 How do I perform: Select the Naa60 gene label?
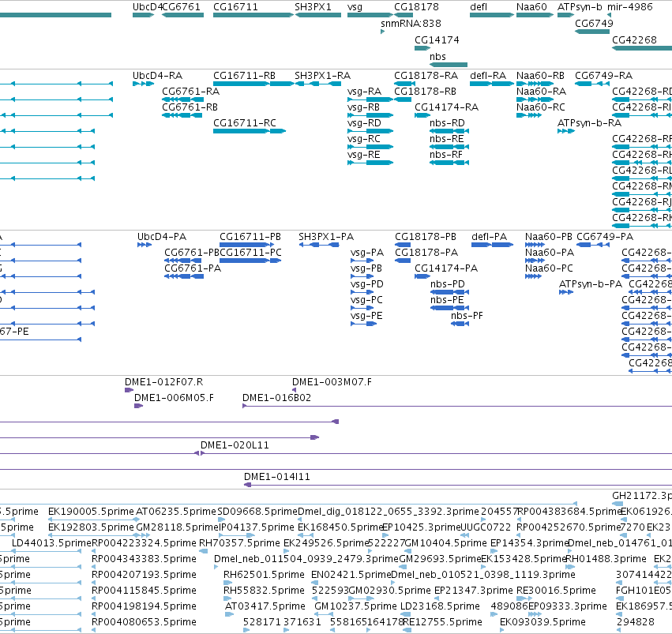pyautogui.click(x=531, y=7)
